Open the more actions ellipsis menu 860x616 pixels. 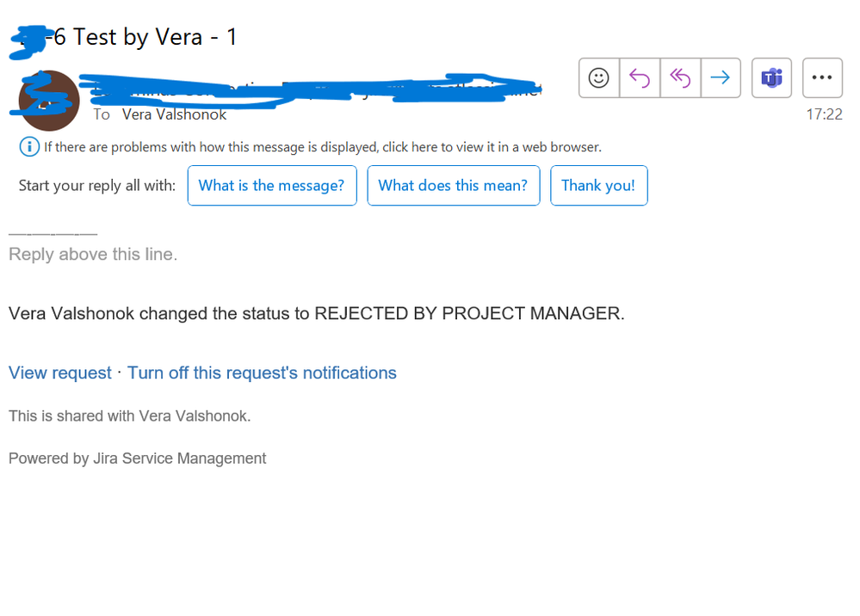(x=822, y=77)
